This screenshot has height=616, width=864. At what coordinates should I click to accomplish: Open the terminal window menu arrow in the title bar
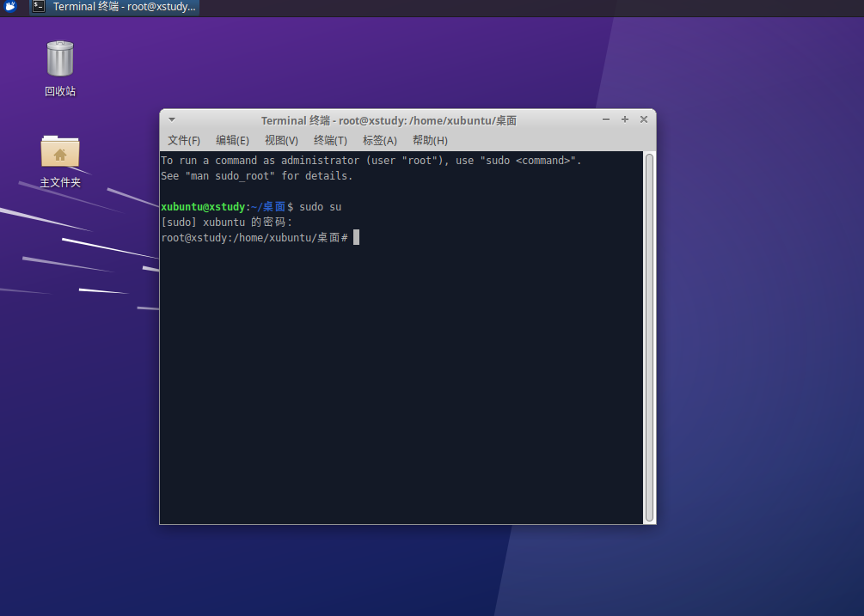tap(172, 119)
